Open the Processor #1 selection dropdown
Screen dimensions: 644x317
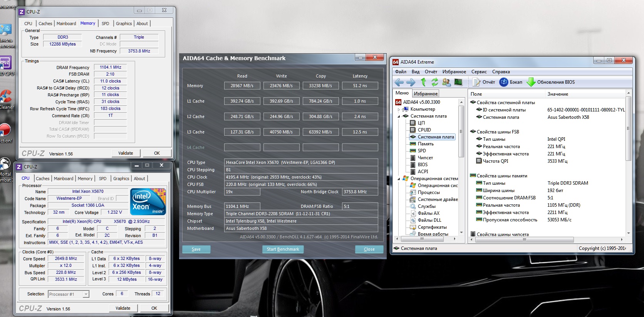pos(69,294)
